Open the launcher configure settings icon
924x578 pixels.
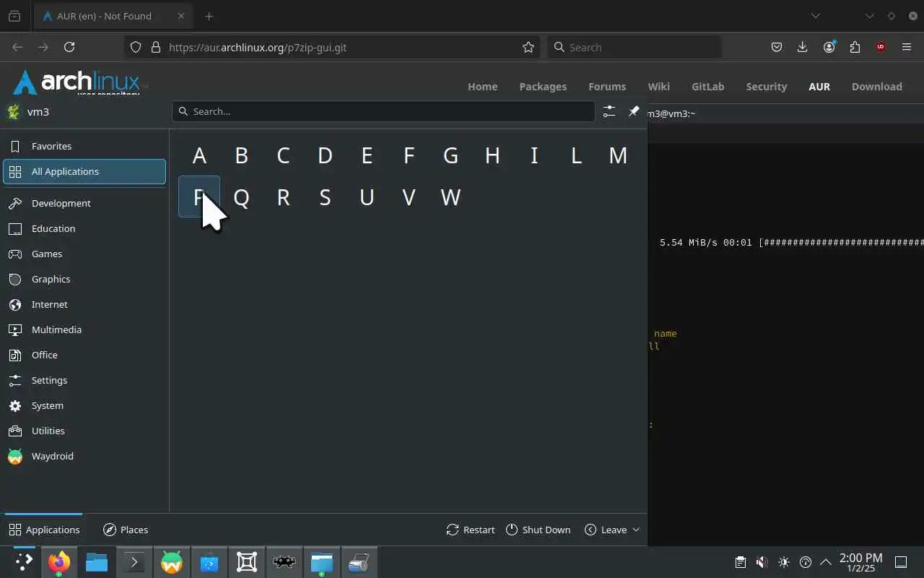(609, 111)
